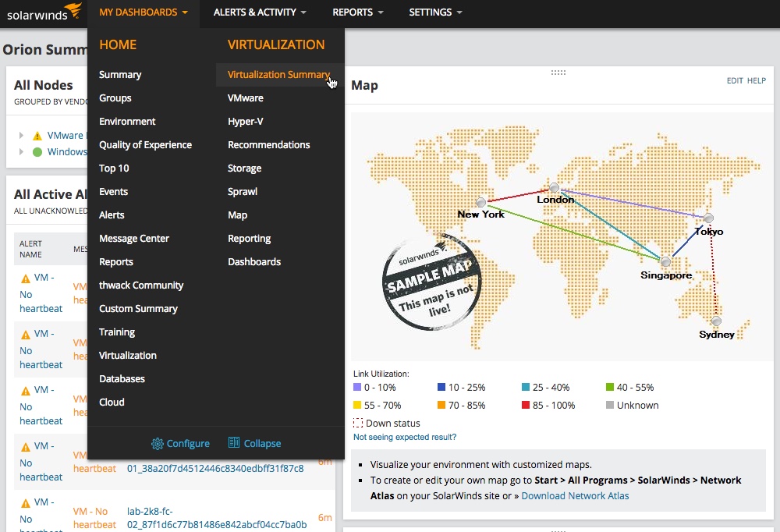Click the VIRTUALIZATION menu heading

tap(276, 44)
